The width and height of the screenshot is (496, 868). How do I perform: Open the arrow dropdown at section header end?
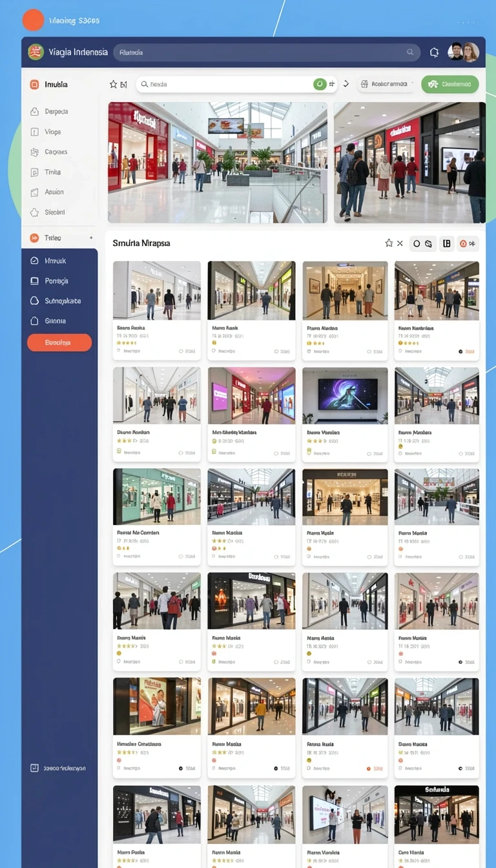pyautogui.click(x=473, y=243)
